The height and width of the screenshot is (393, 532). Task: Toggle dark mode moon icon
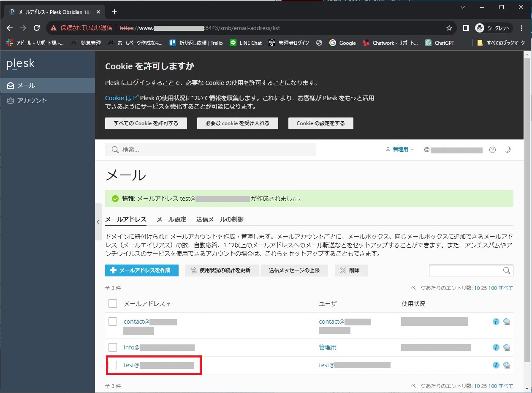pyautogui.click(x=508, y=150)
